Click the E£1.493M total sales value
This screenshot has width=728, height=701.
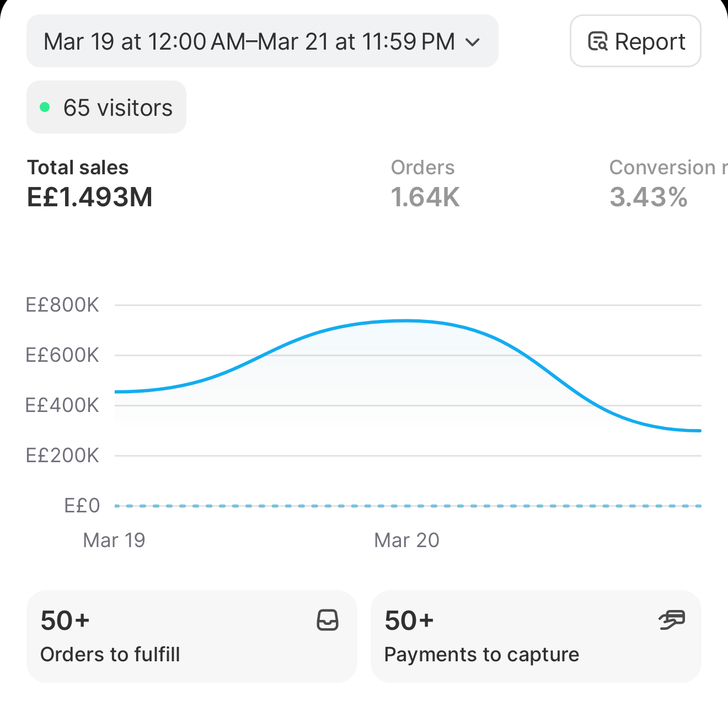pyautogui.click(x=90, y=197)
